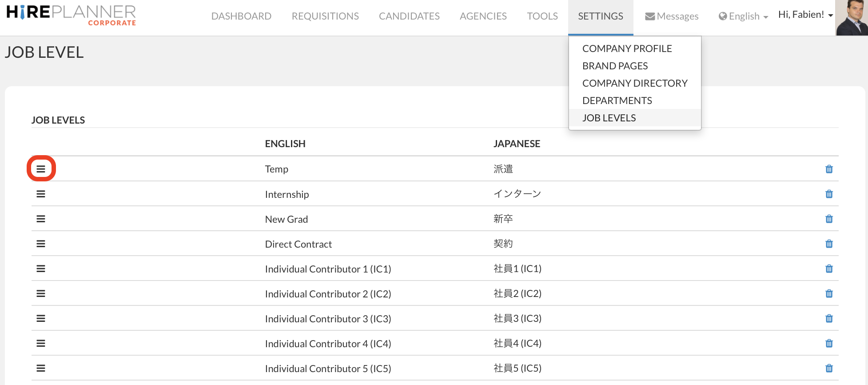
Task: Click the English name 'Internship'
Action: click(x=287, y=194)
